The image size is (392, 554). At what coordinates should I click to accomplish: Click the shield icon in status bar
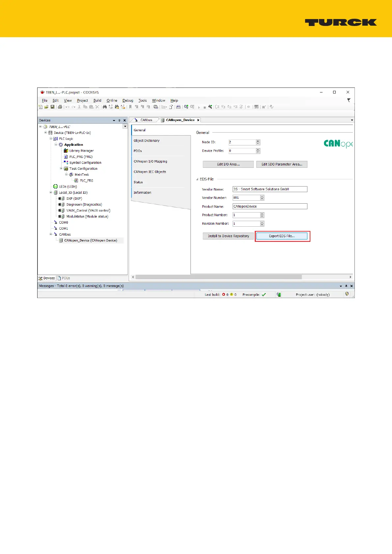click(347, 294)
